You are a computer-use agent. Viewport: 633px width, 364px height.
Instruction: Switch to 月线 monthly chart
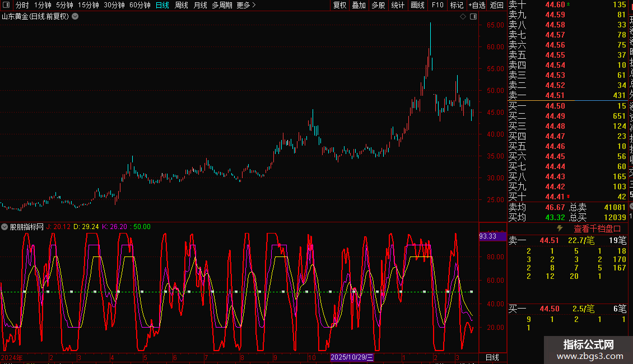coord(200,5)
